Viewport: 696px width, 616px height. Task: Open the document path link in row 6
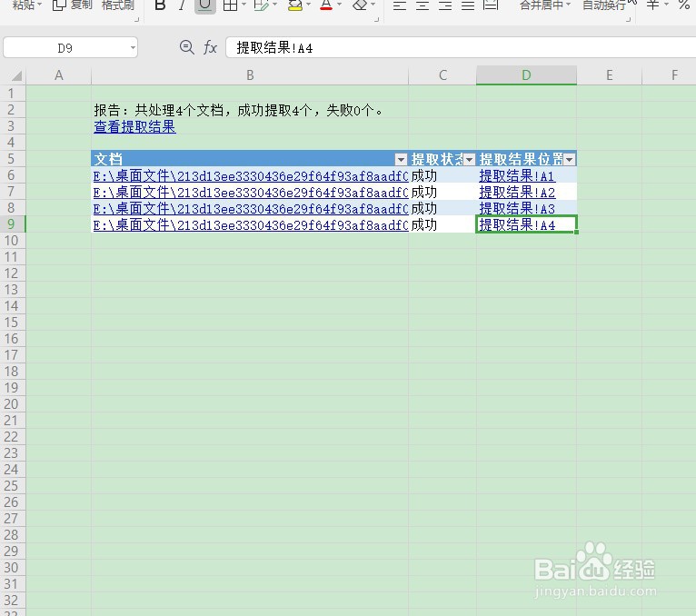251,176
